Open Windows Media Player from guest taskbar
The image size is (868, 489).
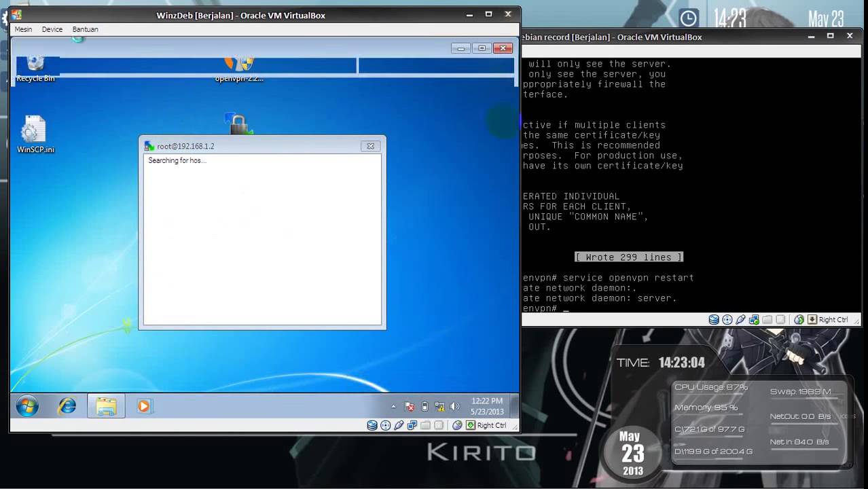(x=143, y=406)
